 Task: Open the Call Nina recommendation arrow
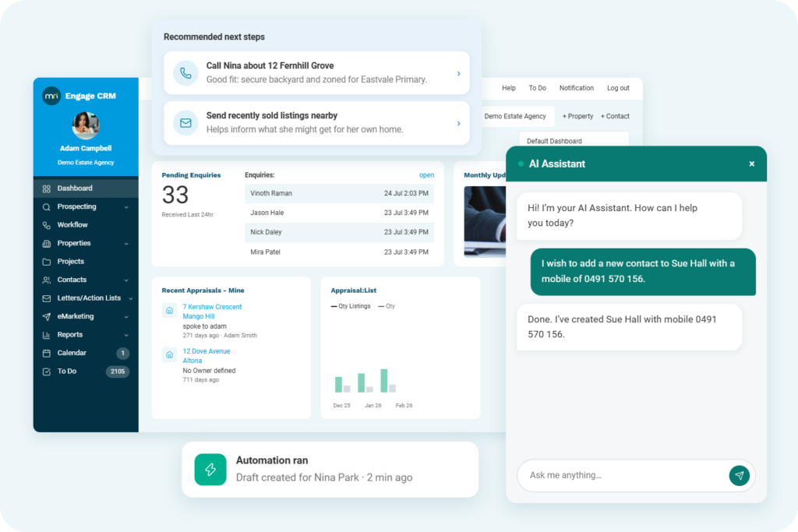(458, 73)
